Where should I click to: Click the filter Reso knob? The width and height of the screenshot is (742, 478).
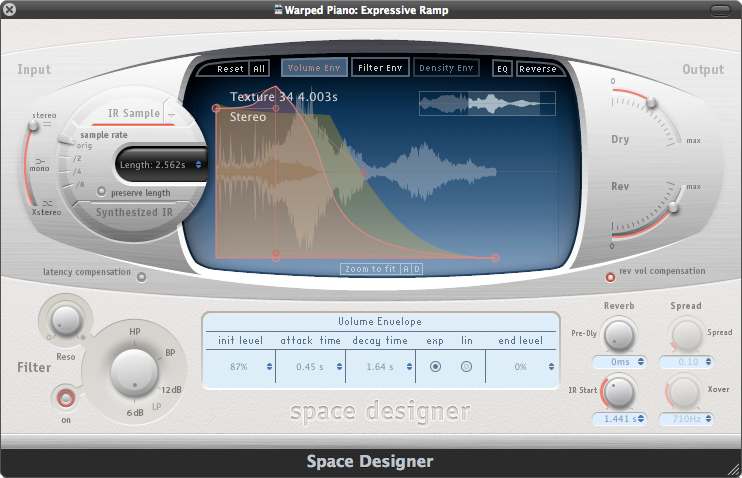pos(66,320)
